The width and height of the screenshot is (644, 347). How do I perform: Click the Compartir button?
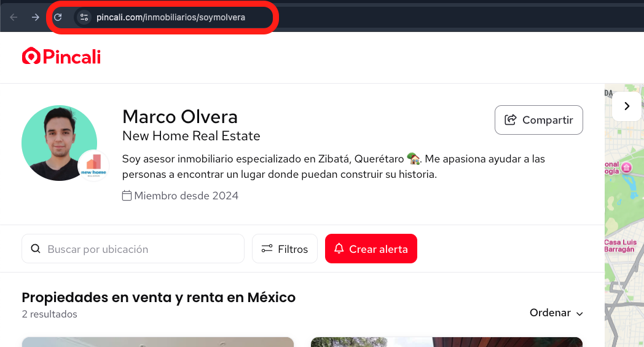click(x=538, y=120)
